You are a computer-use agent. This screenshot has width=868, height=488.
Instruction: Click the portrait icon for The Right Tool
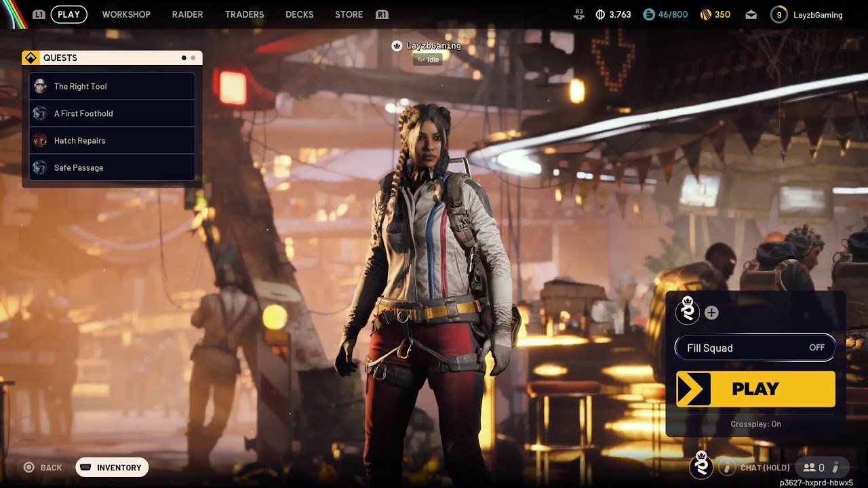tap(40, 86)
